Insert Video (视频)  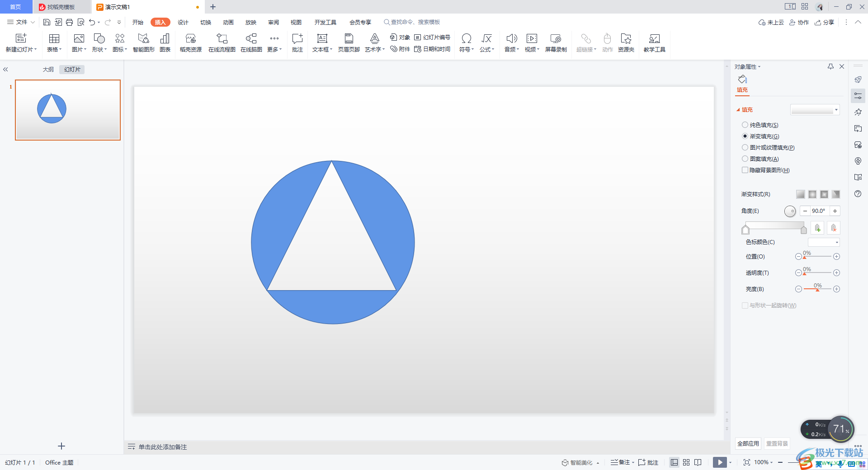532,42
